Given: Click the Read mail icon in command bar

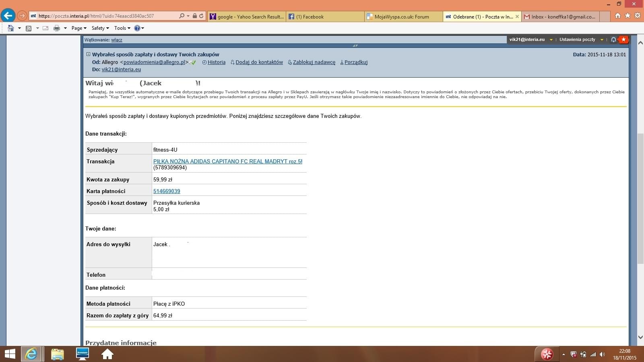Looking at the screenshot, I should pyautogui.click(x=45, y=28).
